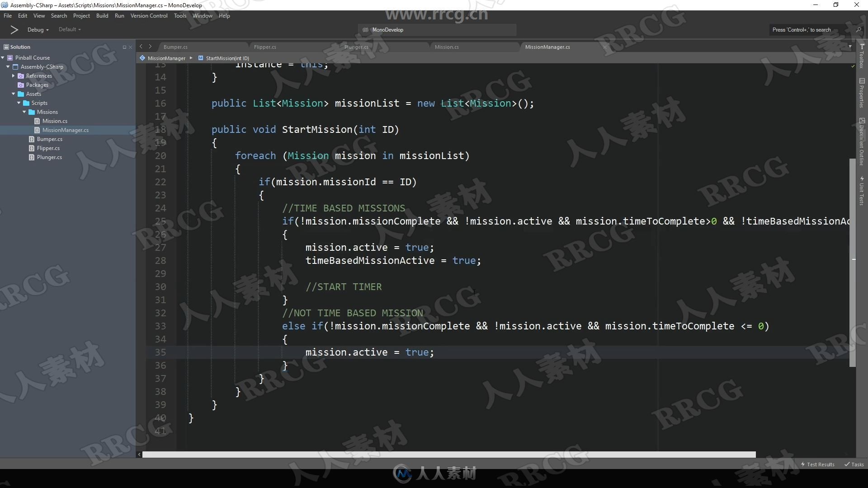Click the Packages folder icon
The width and height of the screenshot is (868, 488).
[21, 85]
